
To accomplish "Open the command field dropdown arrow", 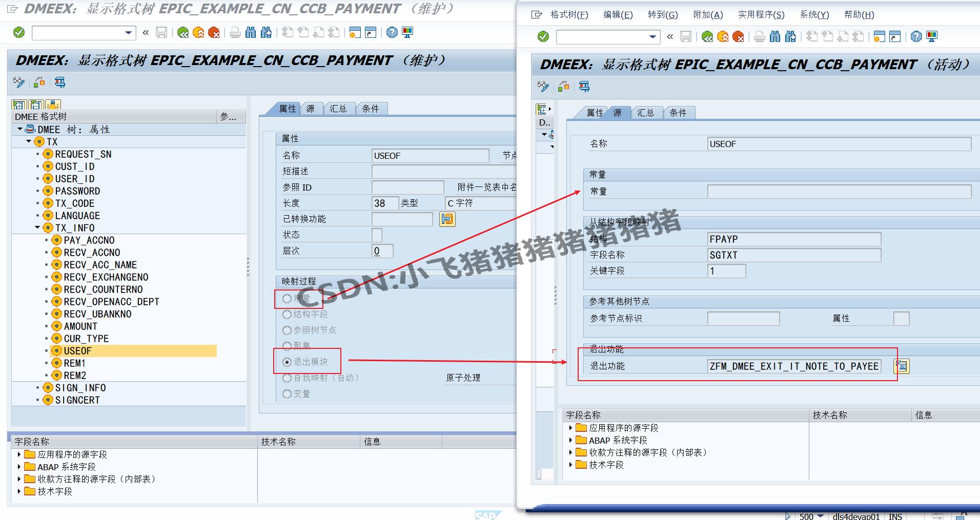I will [x=129, y=32].
